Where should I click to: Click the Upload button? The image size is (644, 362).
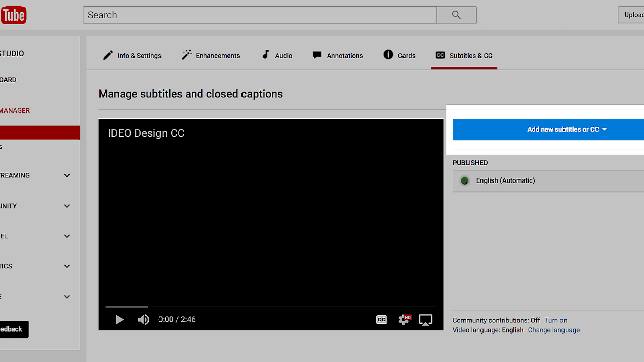tap(632, 15)
